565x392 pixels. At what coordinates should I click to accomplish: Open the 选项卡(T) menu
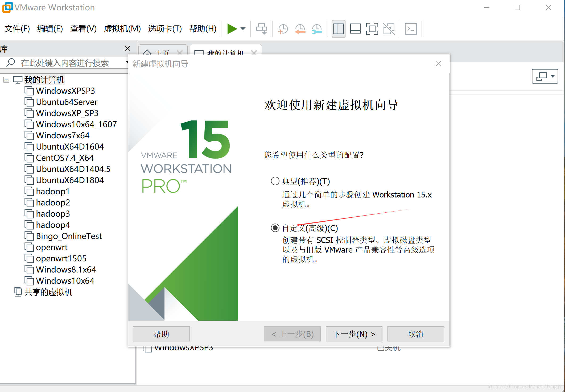[165, 29]
